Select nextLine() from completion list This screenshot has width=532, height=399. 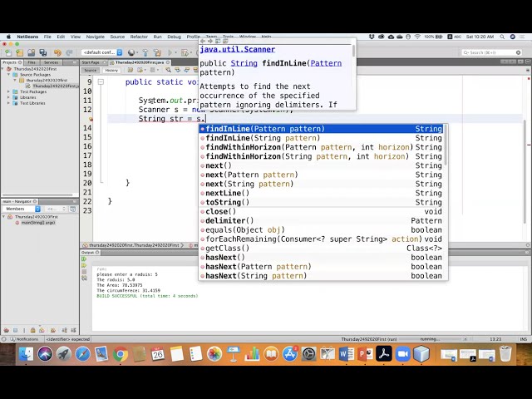coord(321,193)
